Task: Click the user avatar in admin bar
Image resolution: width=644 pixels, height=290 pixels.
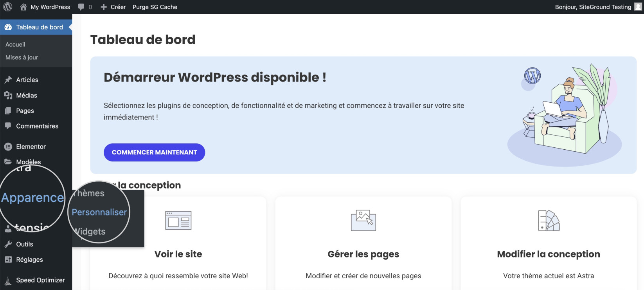Action: pos(638,7)
